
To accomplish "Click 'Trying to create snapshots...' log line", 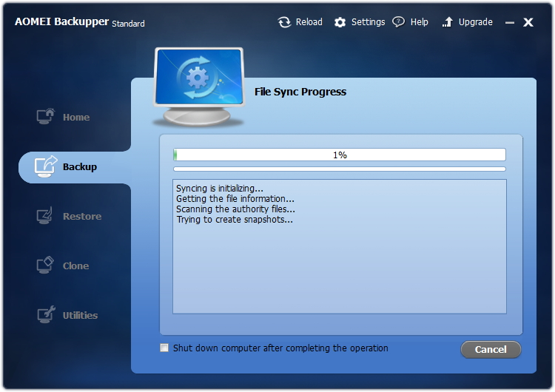I will pos(235,220).
